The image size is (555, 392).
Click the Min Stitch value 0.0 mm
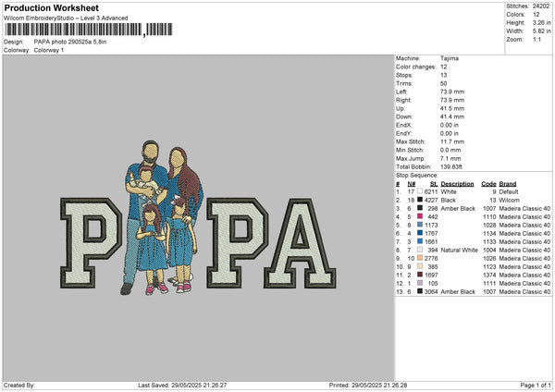(x=450, y=150)
